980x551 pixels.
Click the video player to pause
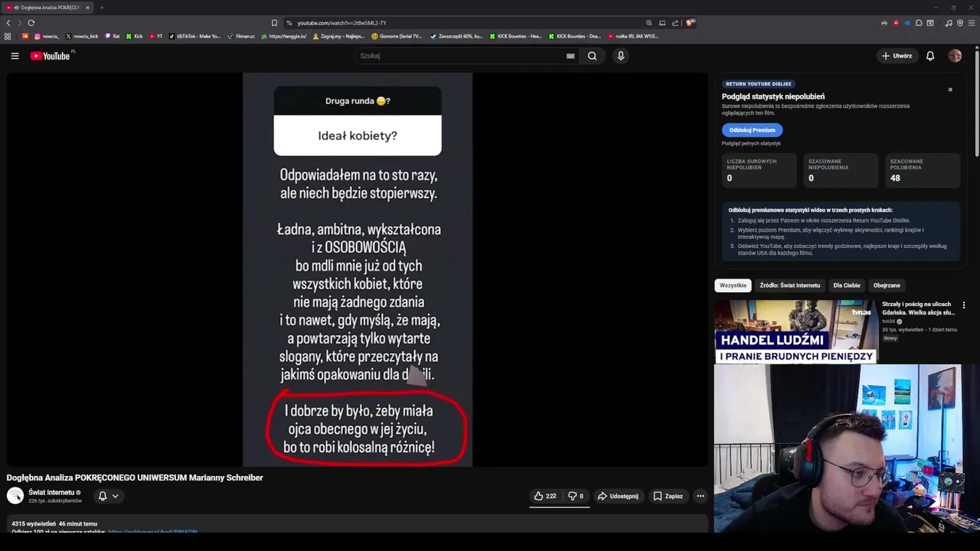pyautogui.click(x=358, y=269)
